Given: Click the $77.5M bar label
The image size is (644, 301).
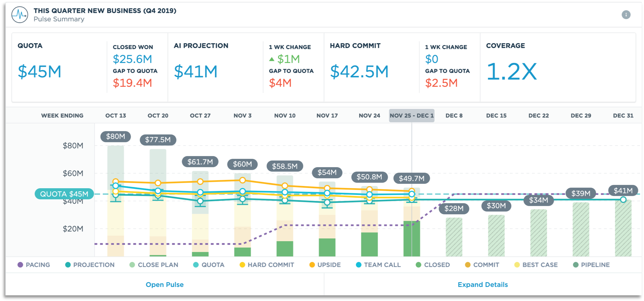Looking at the screenshot, I should [158, 140].
